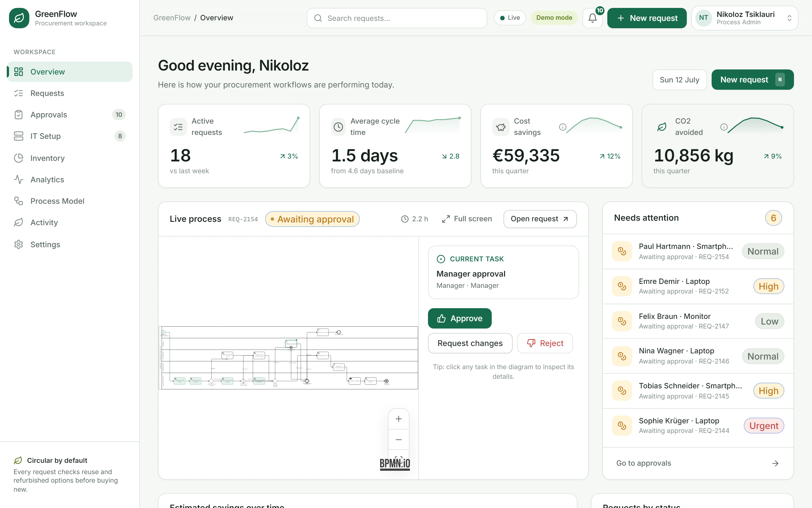This screenshot has width=812, height=508.
Task: Click the Active requests checklist icon
Action: click(x=178, y=127)
